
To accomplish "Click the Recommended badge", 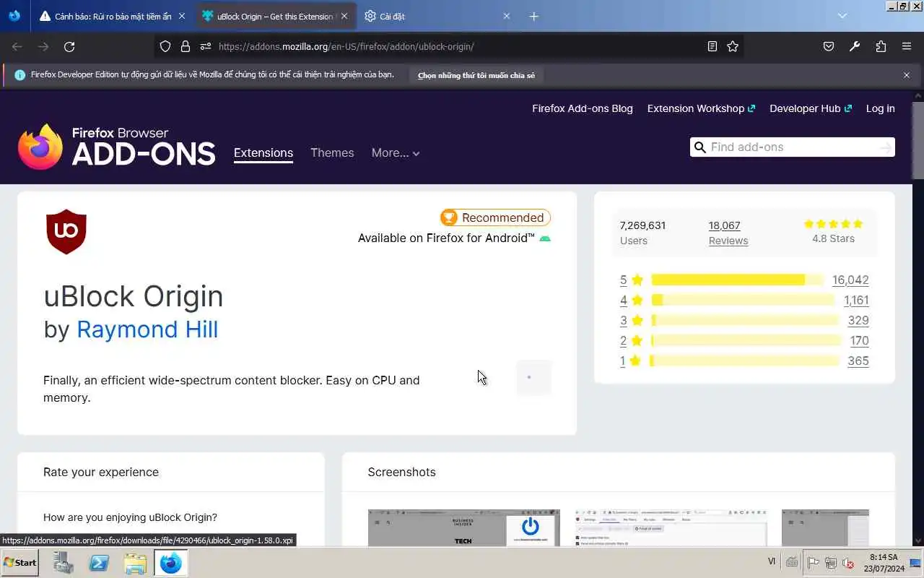I will (x=495, y=217).
